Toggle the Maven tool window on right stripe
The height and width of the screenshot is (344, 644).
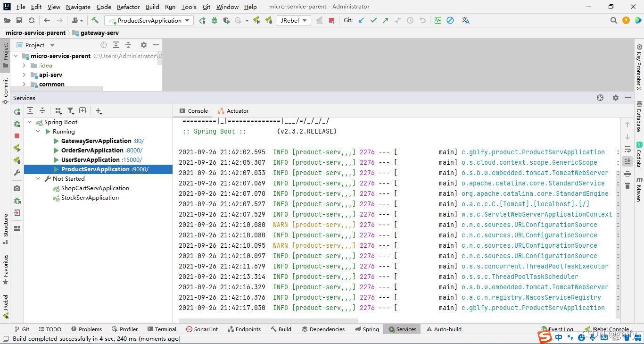click(x=639, y=190)
